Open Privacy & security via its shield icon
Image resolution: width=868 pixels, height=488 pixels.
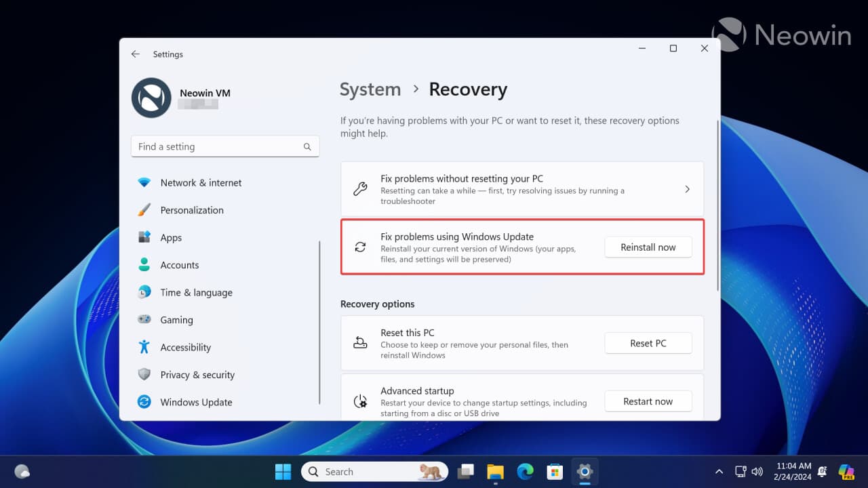[144, 374]
